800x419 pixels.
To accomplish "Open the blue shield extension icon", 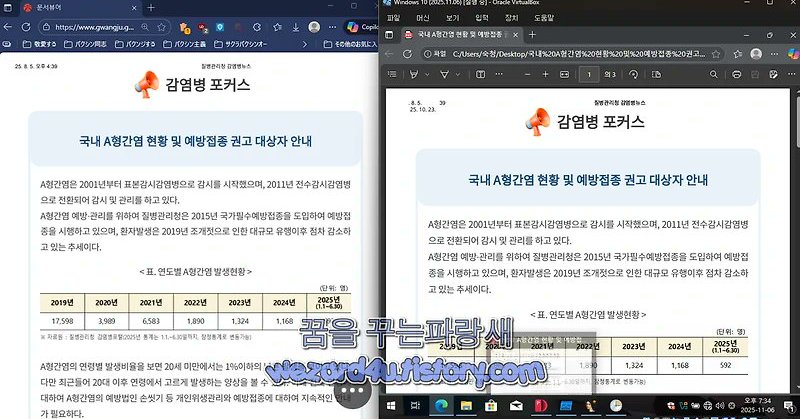I will [x=220, y=27].
